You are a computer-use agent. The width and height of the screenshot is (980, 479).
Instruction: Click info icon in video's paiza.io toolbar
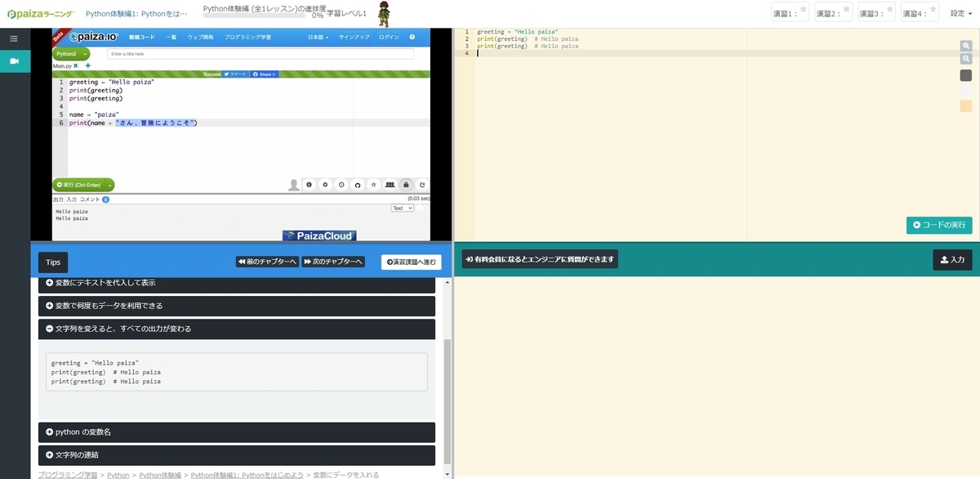point(310,185)
